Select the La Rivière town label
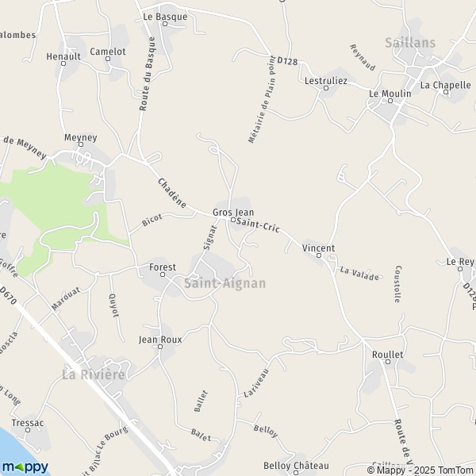Screen dimensions: 476x476 coord(94,374)
